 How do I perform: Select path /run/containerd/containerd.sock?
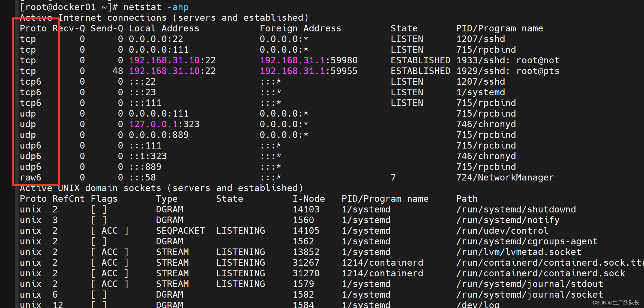(x=540, y=273)
